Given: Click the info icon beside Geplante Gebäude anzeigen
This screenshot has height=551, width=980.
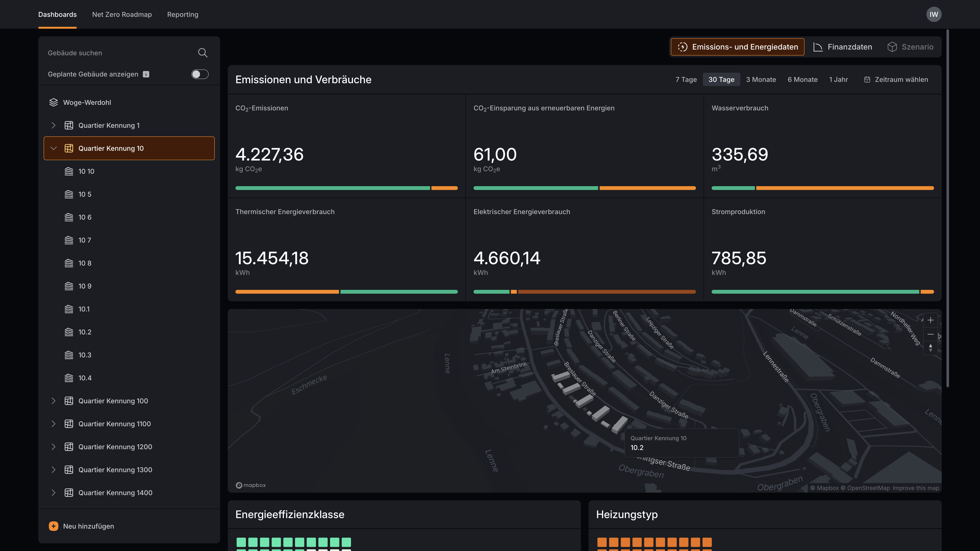Looking at the screenshot, I should [146, 74].
